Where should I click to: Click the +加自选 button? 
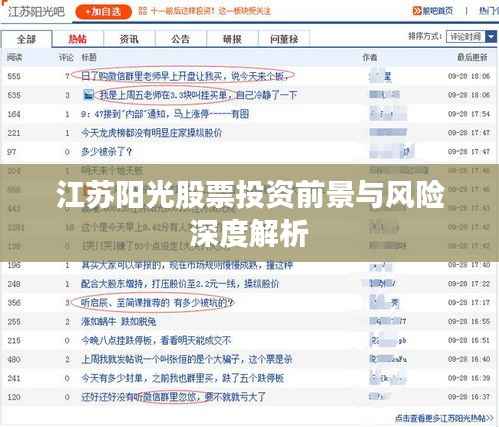pyautogui.click(x=103, y=12)
